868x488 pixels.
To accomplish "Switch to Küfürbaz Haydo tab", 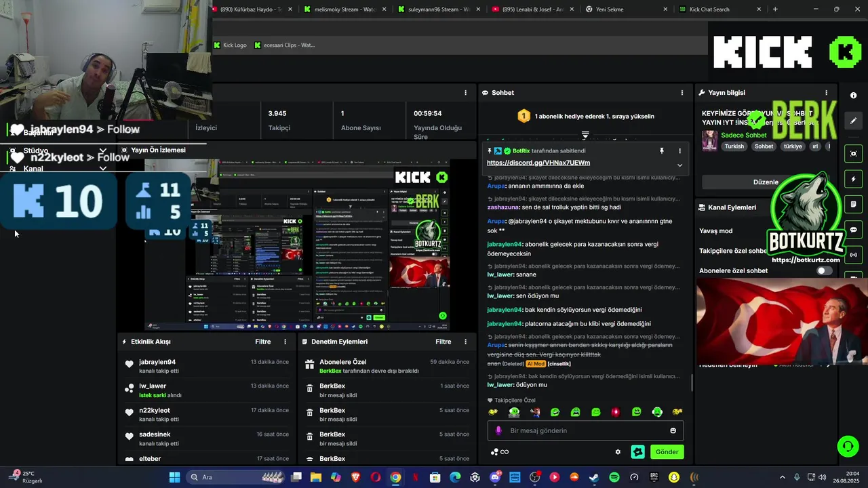I will 254,9.
